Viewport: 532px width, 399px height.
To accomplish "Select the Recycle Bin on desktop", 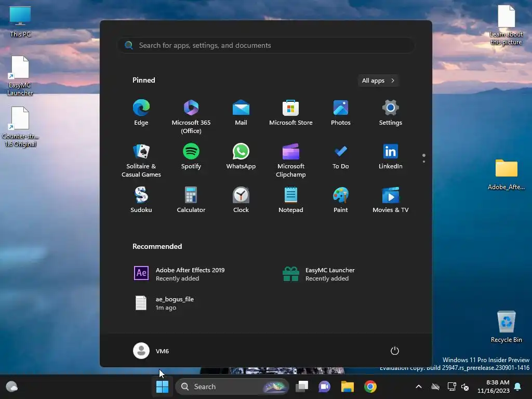I will (506, 327).
